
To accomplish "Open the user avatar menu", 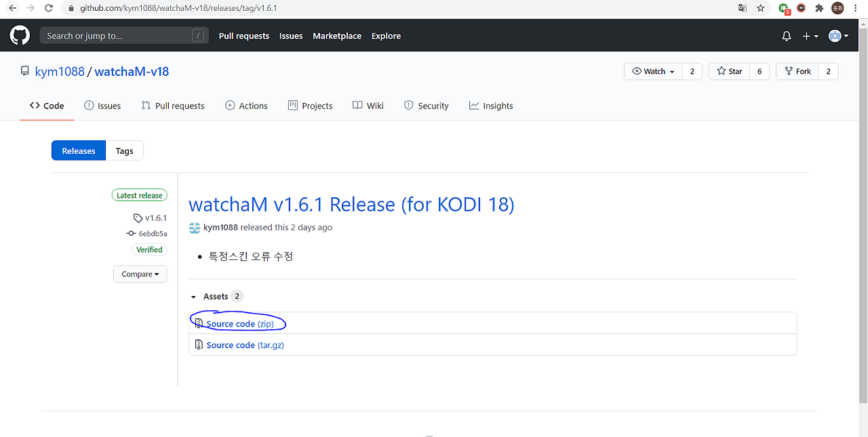I will pos(839,36).
